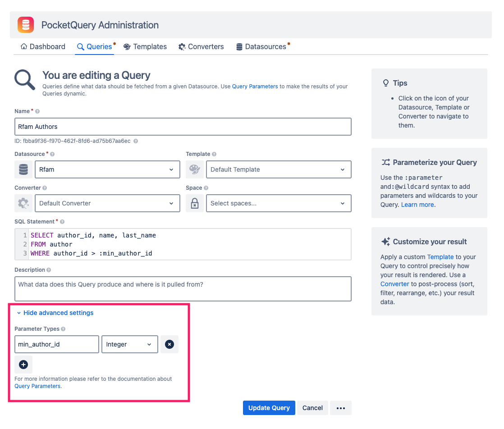Click the lightbulb icon beside Tips heading

(386, 83)
